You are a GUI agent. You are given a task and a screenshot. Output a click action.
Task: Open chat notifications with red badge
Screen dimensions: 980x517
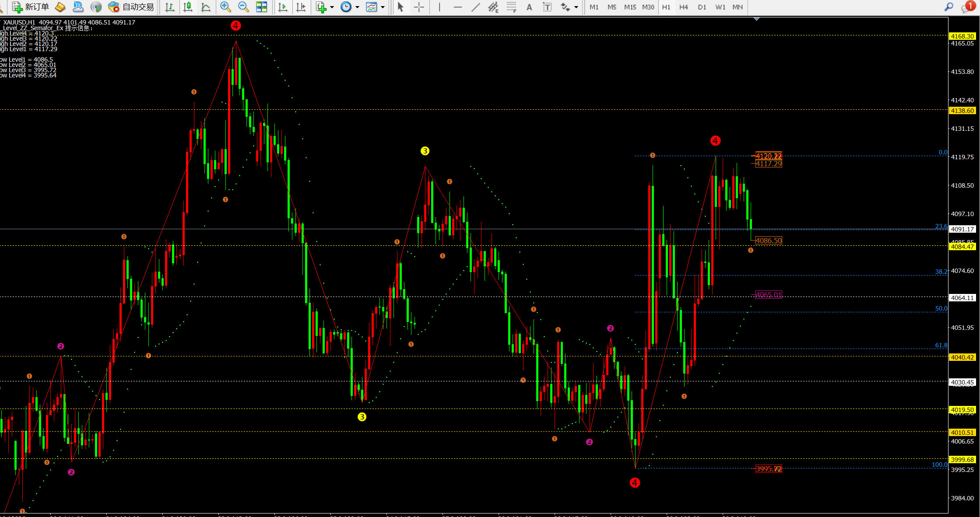[967, 7]
